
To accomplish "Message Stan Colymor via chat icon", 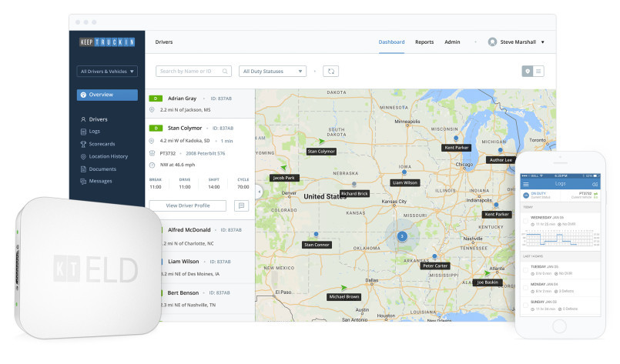I will click(241, 205).
